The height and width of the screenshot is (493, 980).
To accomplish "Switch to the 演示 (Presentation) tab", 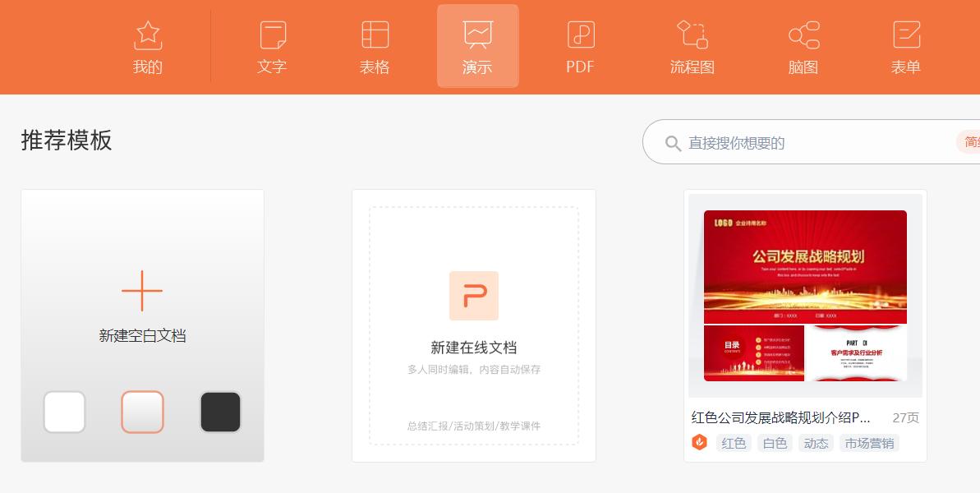I will tap(477, 45).
